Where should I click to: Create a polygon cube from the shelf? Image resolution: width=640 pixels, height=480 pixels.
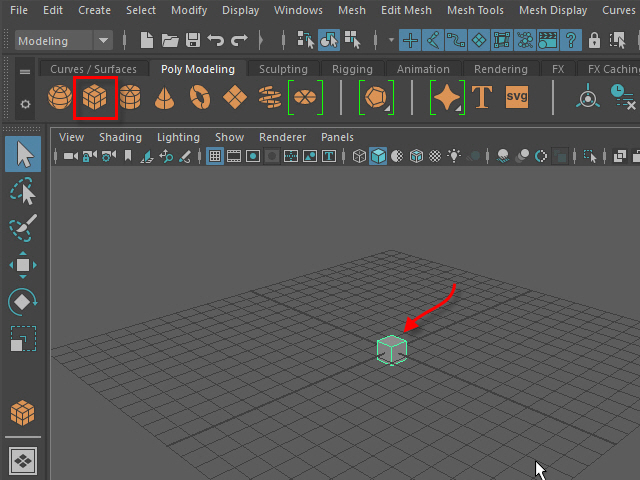pyautogui.click(x=96, y=97)
